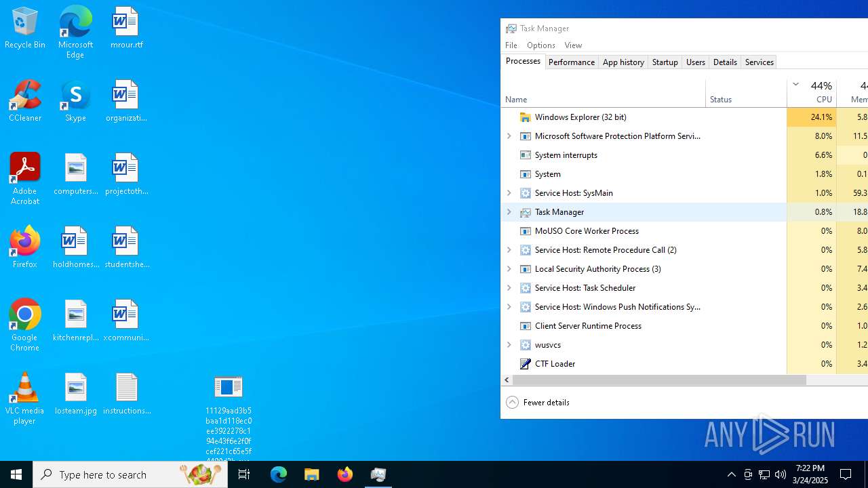The height and width of the screenshot is (488, 868).
Task: Expand Local Security Authority Process group
Action: point(509,269)
